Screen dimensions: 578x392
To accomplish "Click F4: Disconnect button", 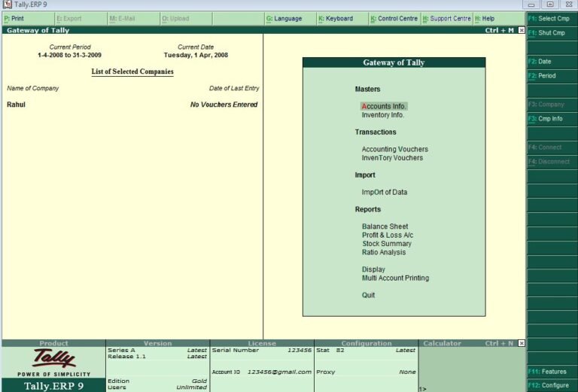I will [552, 161].
